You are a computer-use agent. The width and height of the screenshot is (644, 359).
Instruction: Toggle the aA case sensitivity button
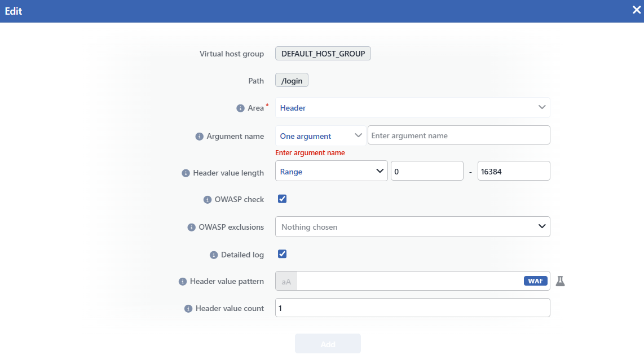[286, 281]
